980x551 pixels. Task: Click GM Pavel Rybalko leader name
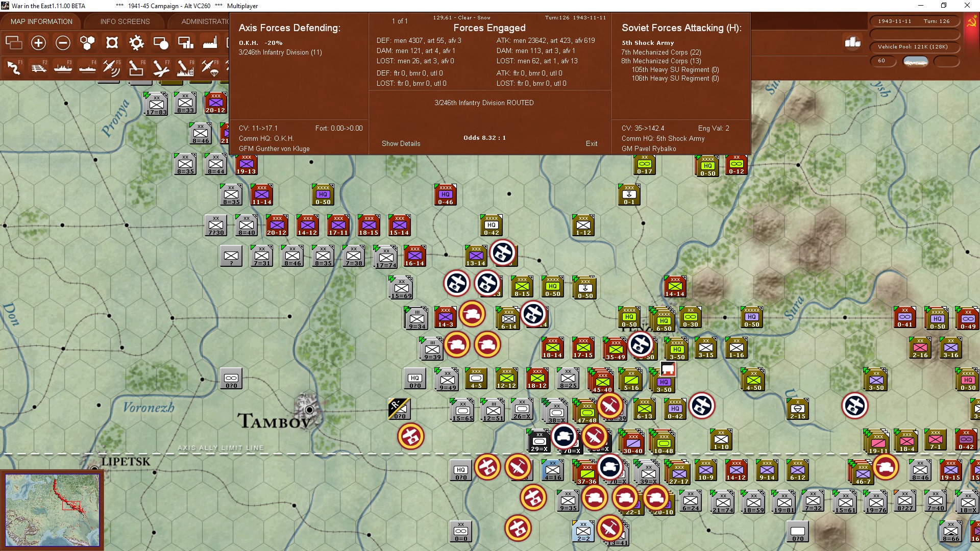pyautogui.click(x=649, y=148)
